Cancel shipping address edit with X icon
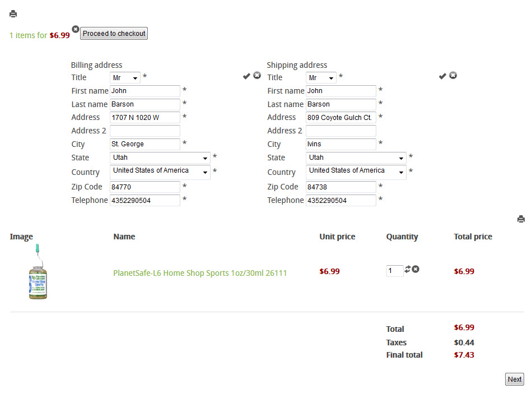Viewport: 532px width, 398px height. pos(453,76)
